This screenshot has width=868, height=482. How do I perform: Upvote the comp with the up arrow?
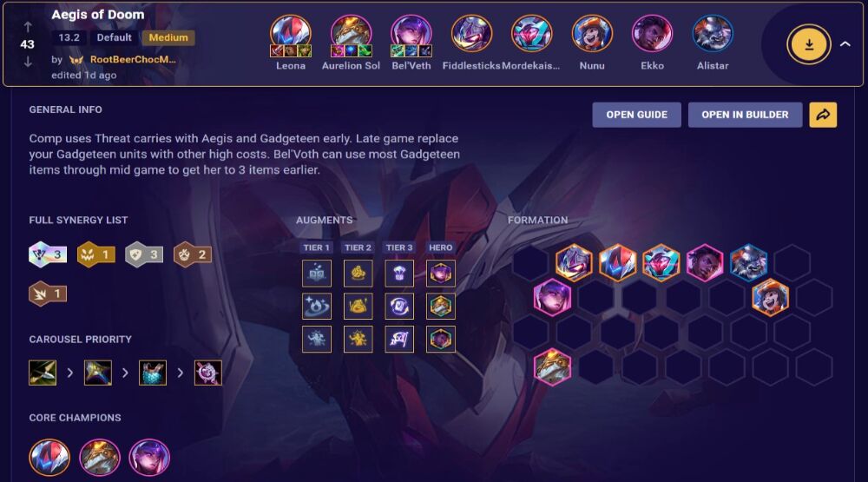click(28, 27)
